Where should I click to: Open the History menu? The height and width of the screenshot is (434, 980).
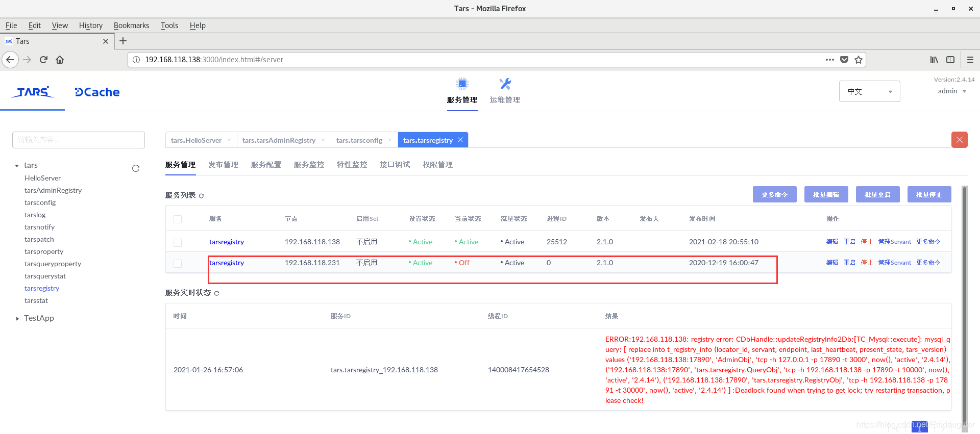(91, 25)
